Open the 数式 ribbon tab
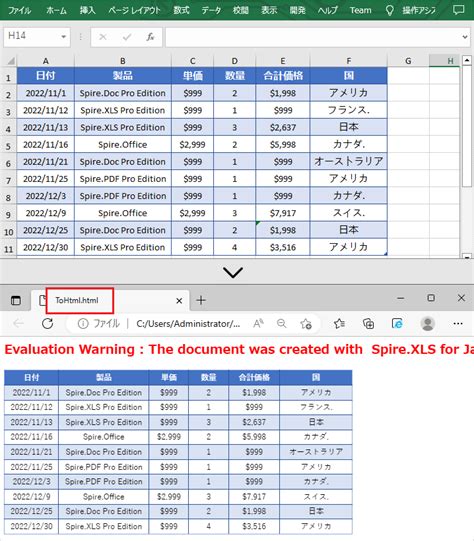The height and width of the screenshot is (541, 474). (181, 10)
